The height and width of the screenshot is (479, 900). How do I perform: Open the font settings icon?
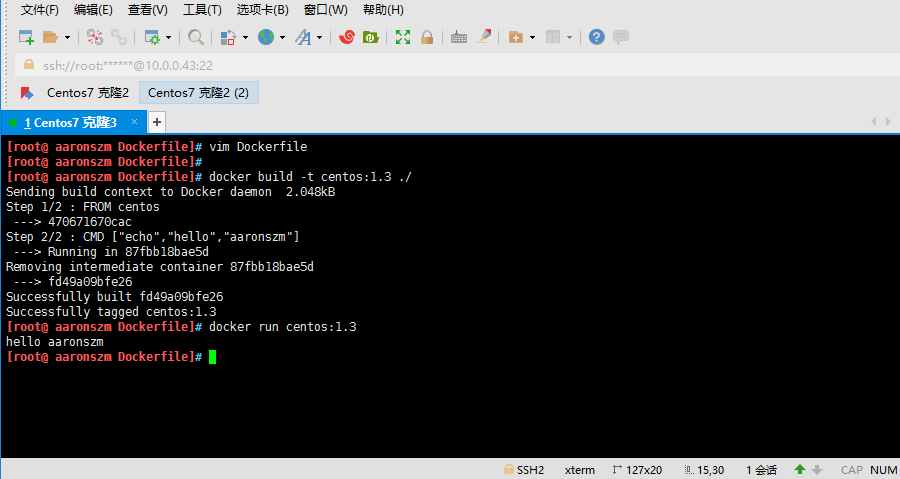(x=303, y=37)
